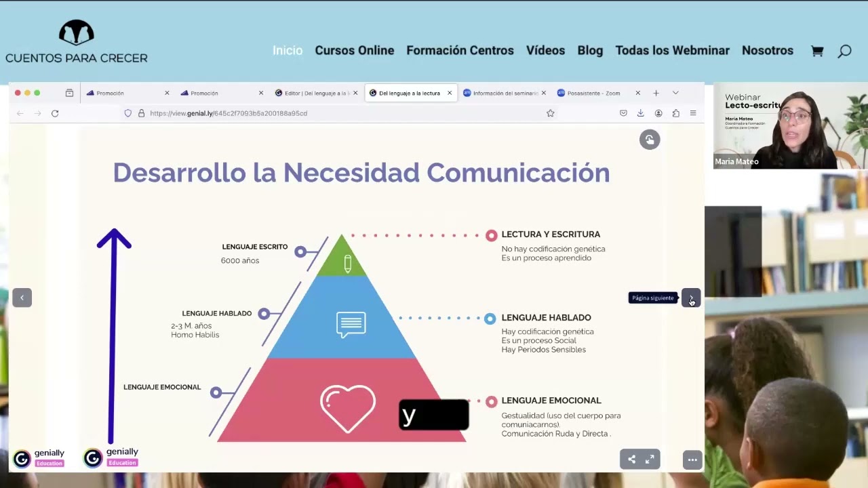
Task: Select the Del lenguaje a la lectura tab
Action: [410, 93]
